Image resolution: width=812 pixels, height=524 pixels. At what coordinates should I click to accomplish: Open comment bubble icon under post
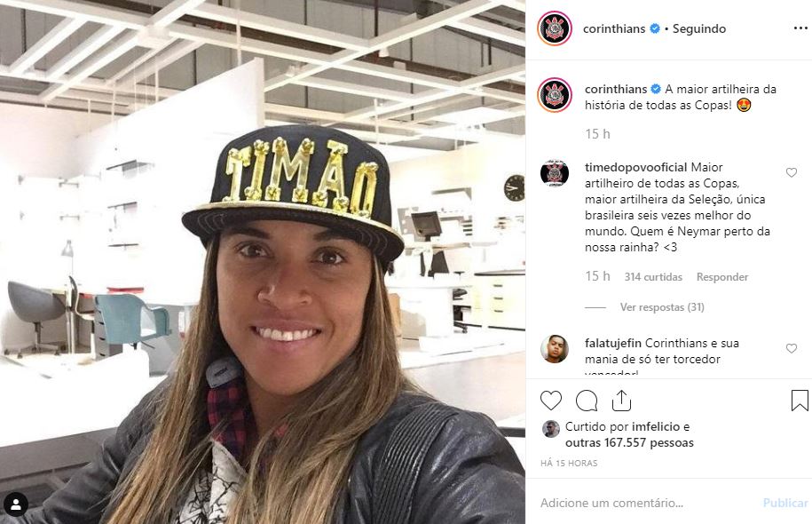(x=587, y=401)
